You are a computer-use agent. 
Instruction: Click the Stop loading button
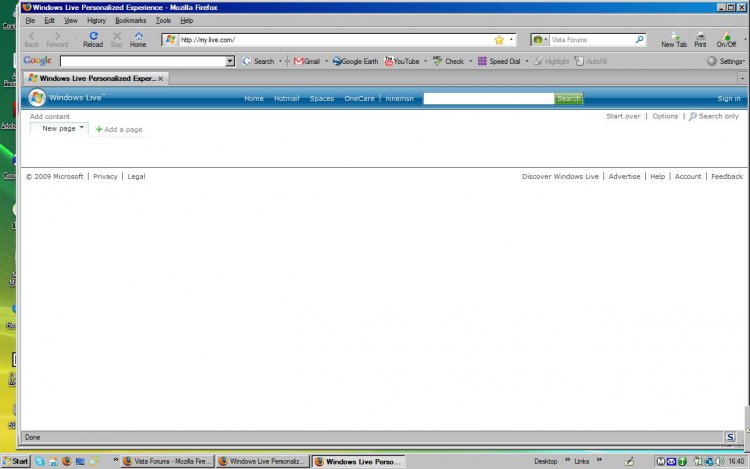point(117,40)
